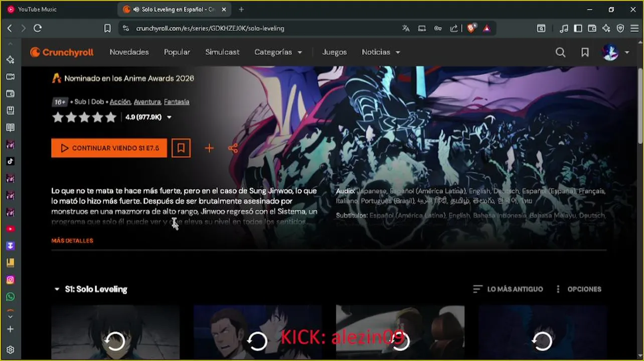
Task: Open the Fantasía genre link
Action: point(177,102)
